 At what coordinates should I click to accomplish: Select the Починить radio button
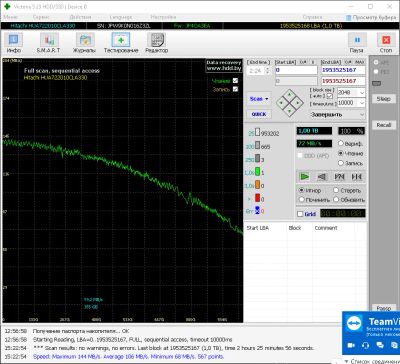click(301, 200)
